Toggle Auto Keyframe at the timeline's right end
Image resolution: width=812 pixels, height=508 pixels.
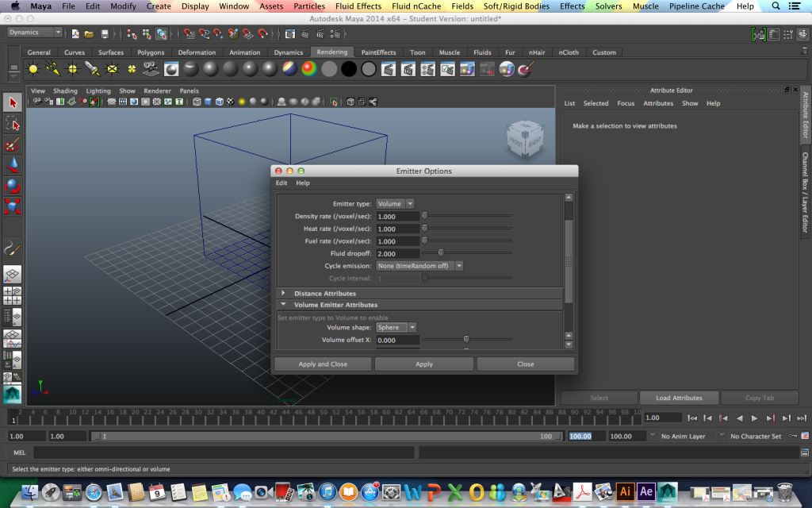coord(792,434)
